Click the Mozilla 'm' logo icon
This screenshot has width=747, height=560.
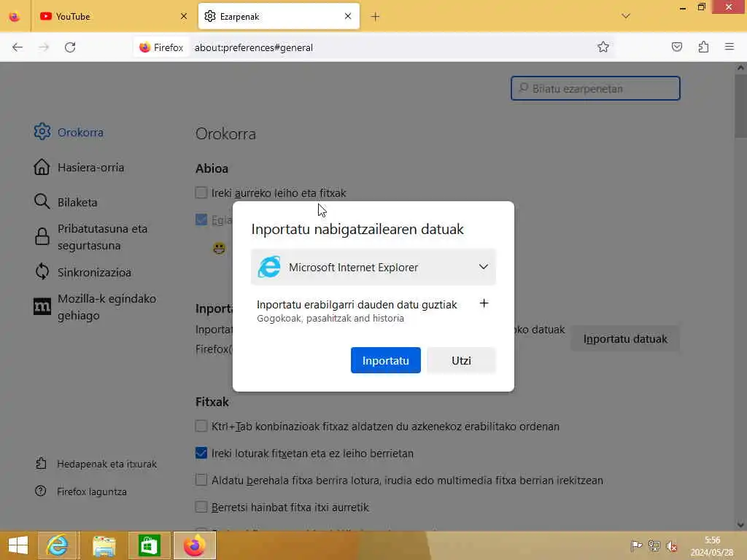pos(42,307)
